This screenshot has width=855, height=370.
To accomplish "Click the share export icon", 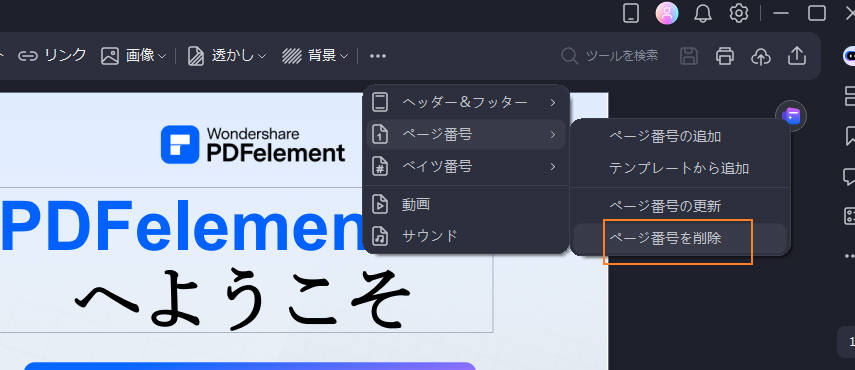I will pyautogui.click(x=797, y=56).
